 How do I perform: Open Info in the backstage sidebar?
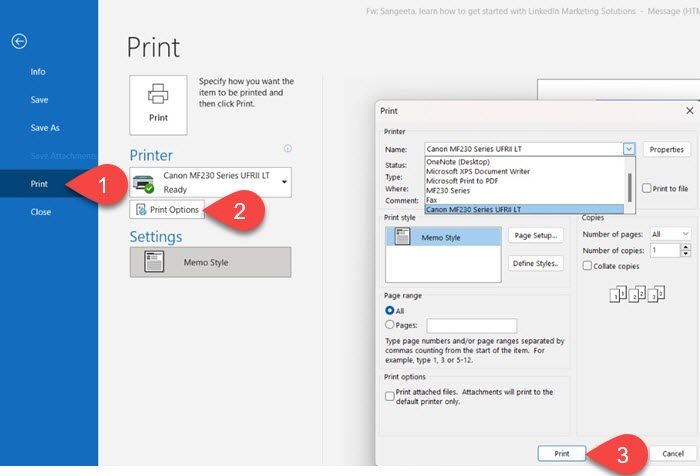tap(38, 71)
